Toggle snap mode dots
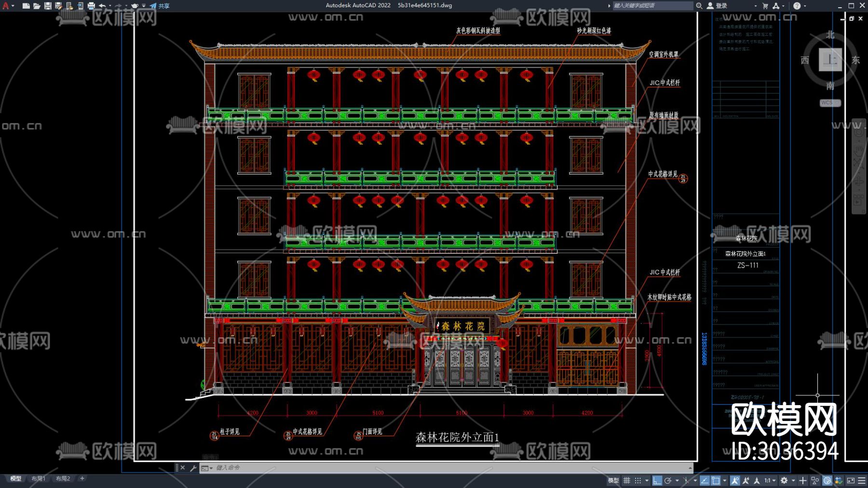Viewport: 868px width, 488px height. click(637, 480)
